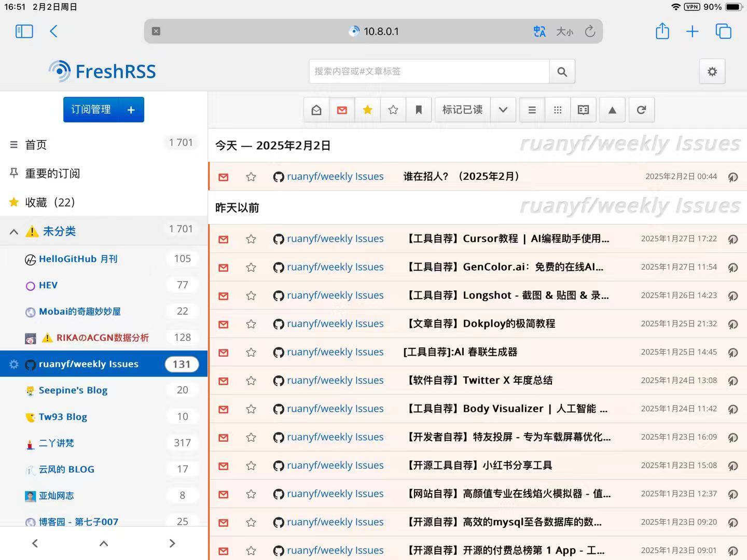Select the normal list view icon

tap(532, 110)
